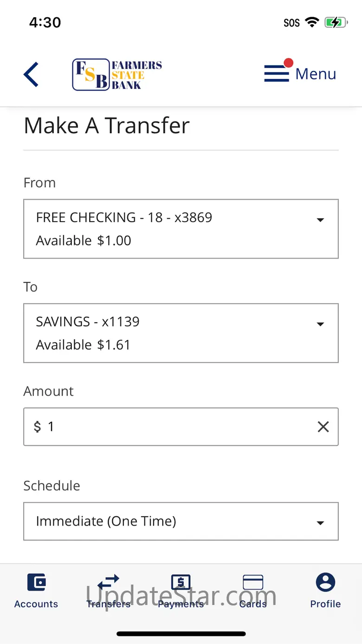This screenshot has width=362, height=644.
Task: Open the hamburger Menu icon
Action: click(277, 74)
